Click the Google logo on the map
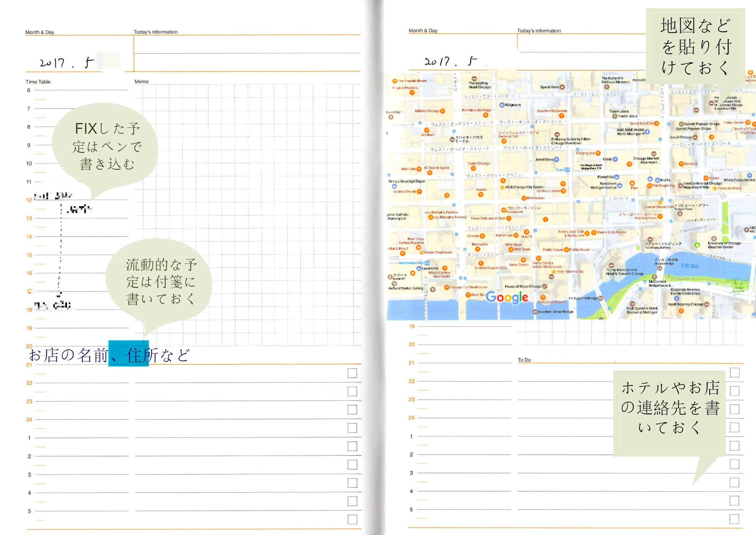This screenshot has width=756, height=535. [x=507, y=297]
